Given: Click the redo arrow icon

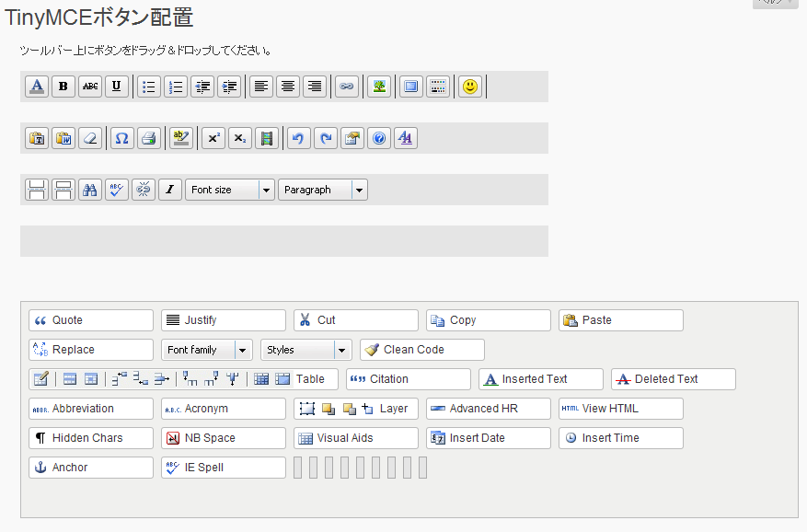Looking at the screenshot, I should tap(325, 138).
